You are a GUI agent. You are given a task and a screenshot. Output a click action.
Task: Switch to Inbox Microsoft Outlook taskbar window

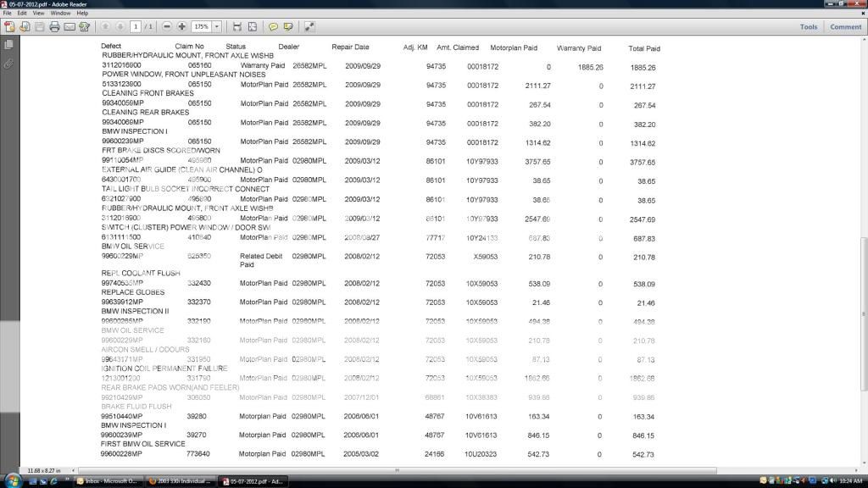tap(108, 481)
